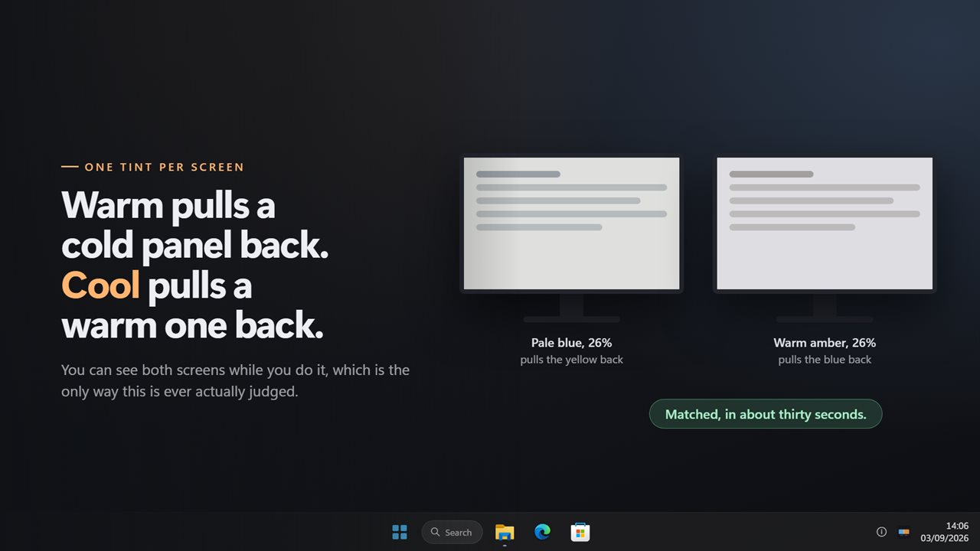Open the Windows Start menu

pyautogui.click(x=400, y=532)
